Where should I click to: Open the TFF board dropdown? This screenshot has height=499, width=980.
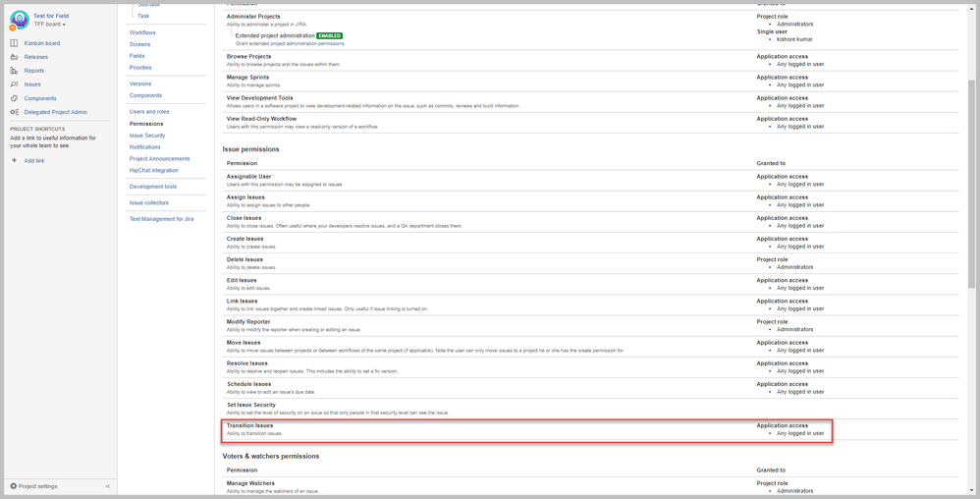pos(50,24)
